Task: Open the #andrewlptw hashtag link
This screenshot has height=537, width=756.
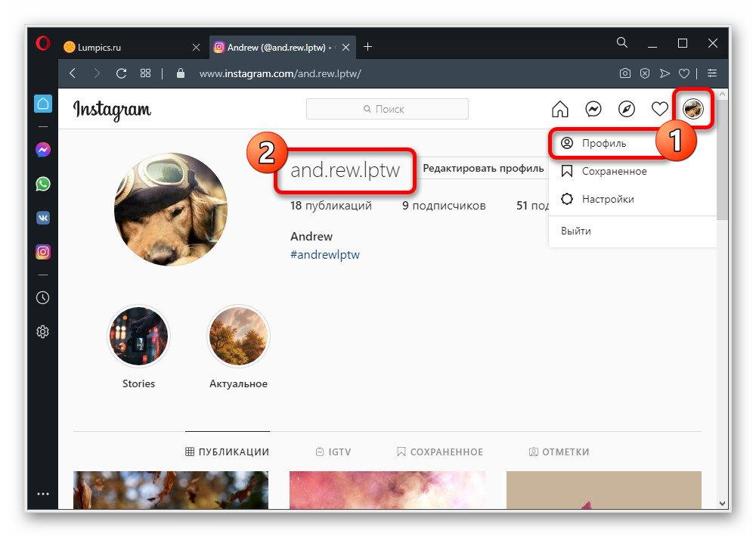Action: tap(325, 255)
